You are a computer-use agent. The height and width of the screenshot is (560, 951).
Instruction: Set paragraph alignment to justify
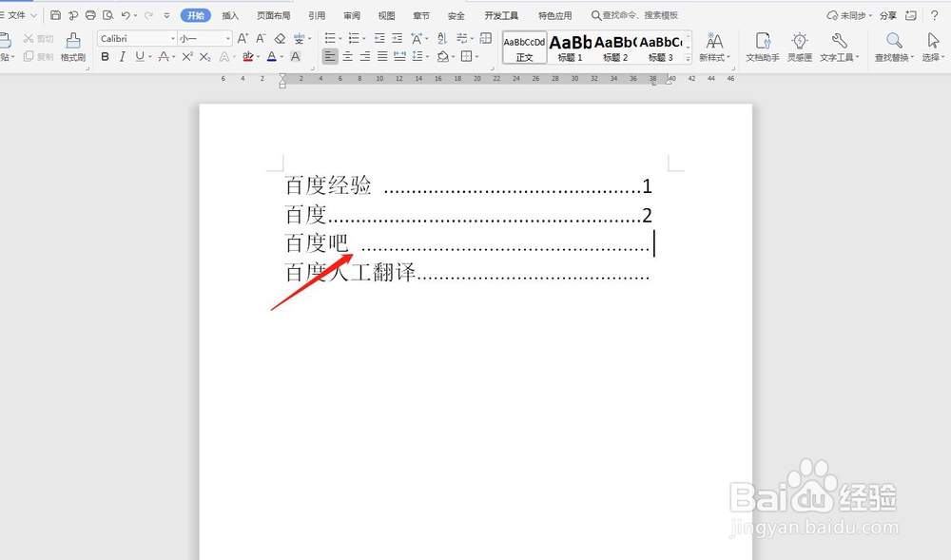point(382,56)
